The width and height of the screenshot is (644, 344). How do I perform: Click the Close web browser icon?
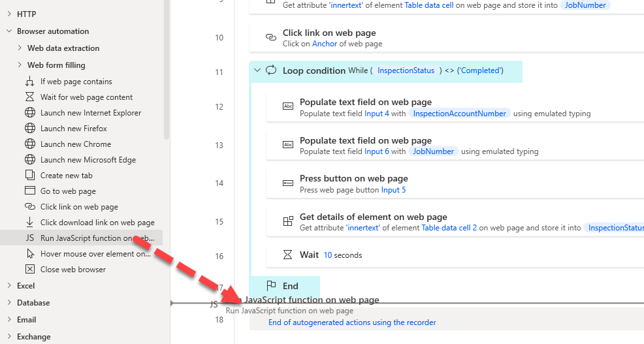point(29,270)
